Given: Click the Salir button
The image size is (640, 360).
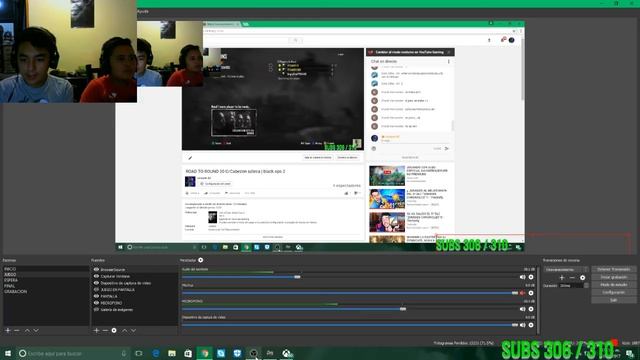Looking at the screenshot, I should tap(613, 300).
